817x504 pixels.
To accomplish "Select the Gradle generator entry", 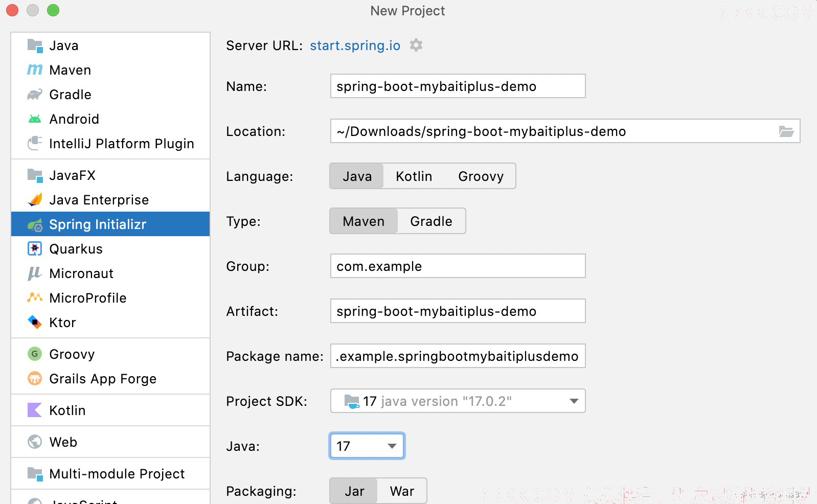I will [110, 95].
